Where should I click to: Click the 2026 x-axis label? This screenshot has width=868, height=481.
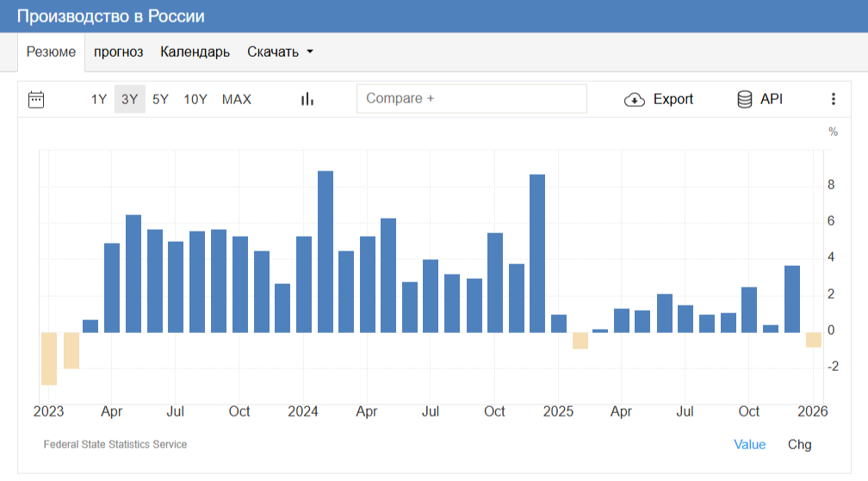813,411
